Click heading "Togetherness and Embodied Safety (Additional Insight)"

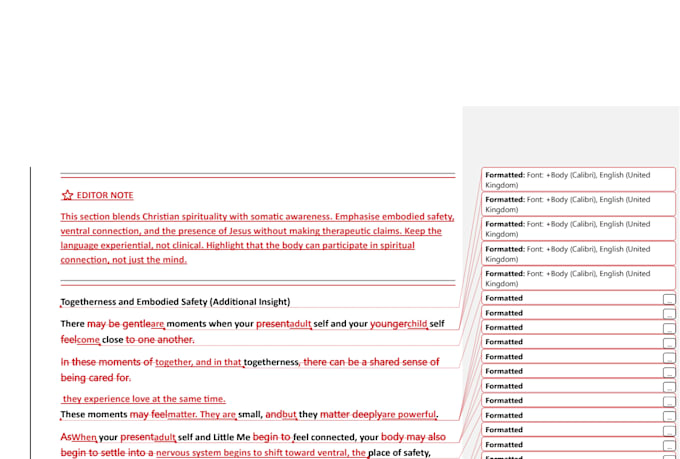(175, 302)
